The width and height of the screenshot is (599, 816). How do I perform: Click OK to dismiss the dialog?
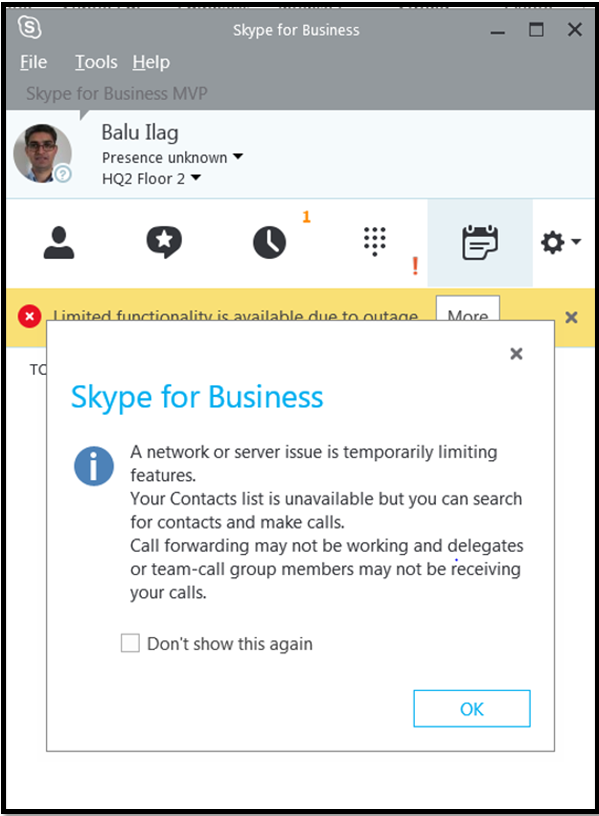coord(471,708)
